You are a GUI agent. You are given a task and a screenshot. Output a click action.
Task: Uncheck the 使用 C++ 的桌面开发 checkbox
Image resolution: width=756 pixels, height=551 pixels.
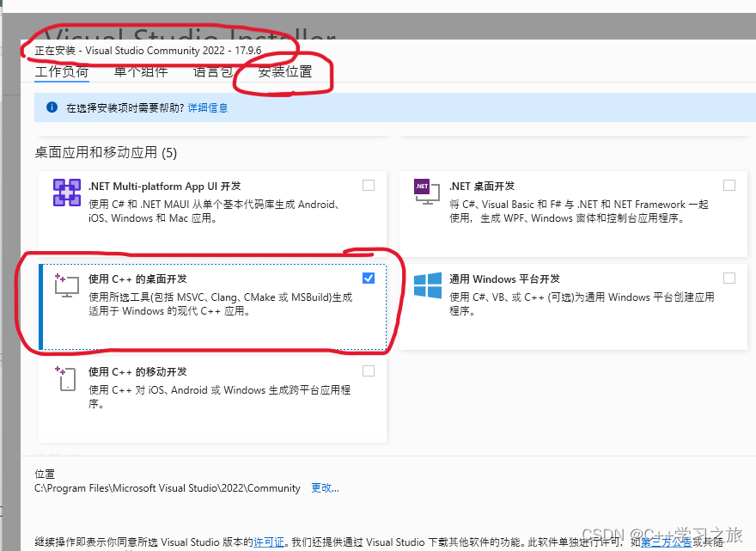coord(369,279)
